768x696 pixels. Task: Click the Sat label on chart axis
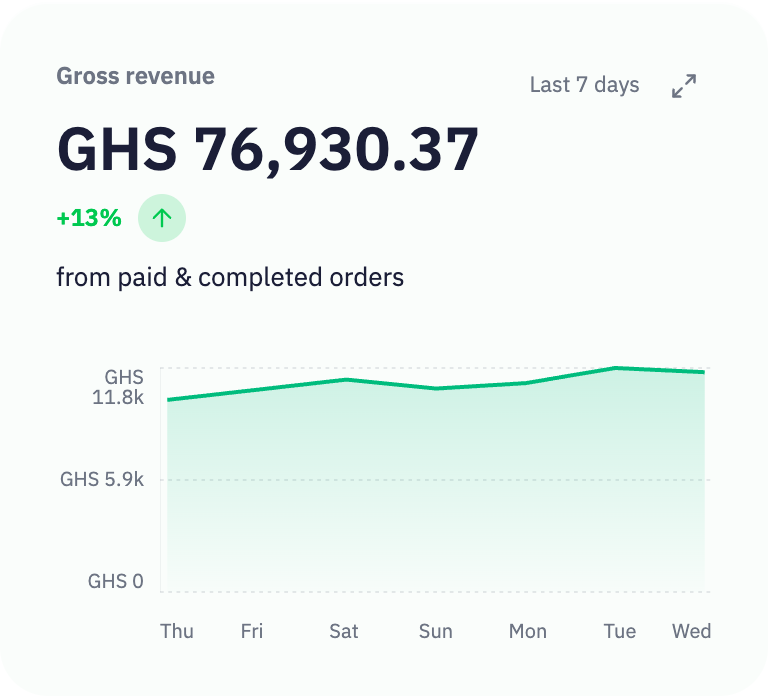point(344,631)
